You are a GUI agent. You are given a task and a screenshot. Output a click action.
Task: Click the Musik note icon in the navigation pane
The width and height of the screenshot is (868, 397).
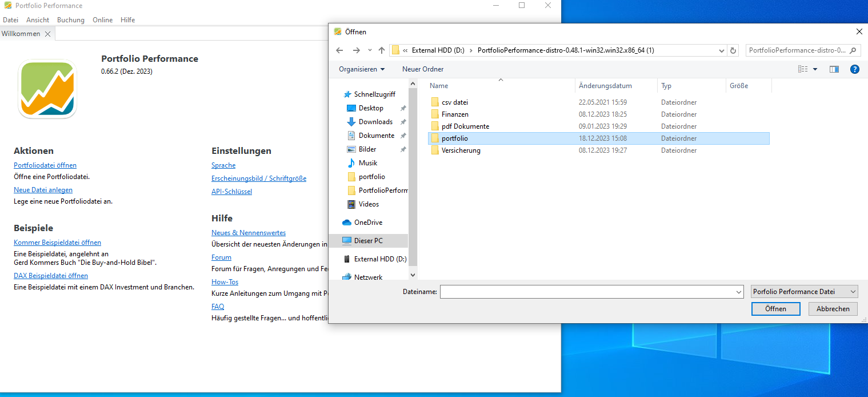tap(351, 163)
